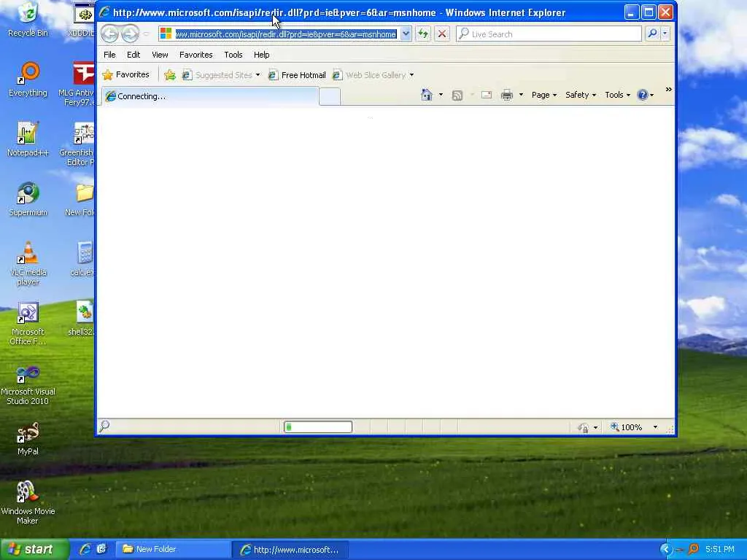Open the Edit menu
Screen dimensions: 747x560
(133, 55)
